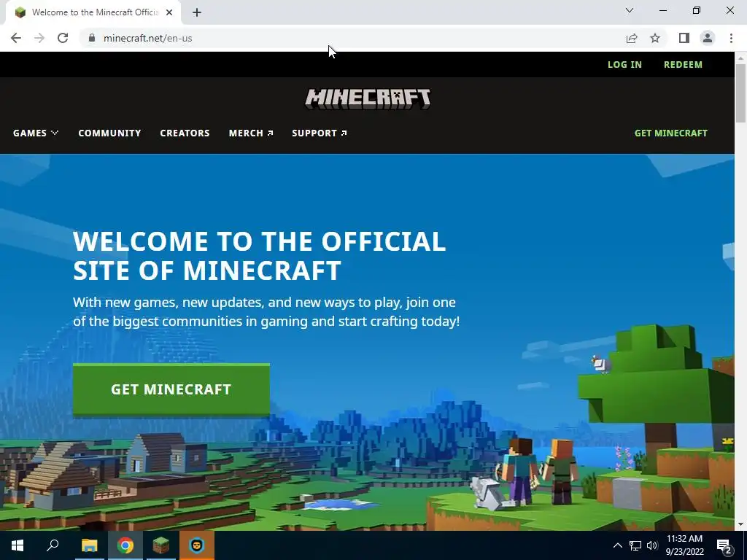Open the Minecraft grass block taskbar app
This screenshot has width=747, height=560.
(x=161, y=545)
